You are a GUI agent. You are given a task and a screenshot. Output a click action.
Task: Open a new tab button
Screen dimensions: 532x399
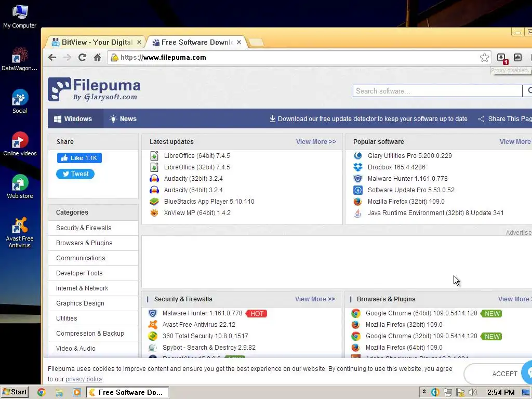point(256,43)
